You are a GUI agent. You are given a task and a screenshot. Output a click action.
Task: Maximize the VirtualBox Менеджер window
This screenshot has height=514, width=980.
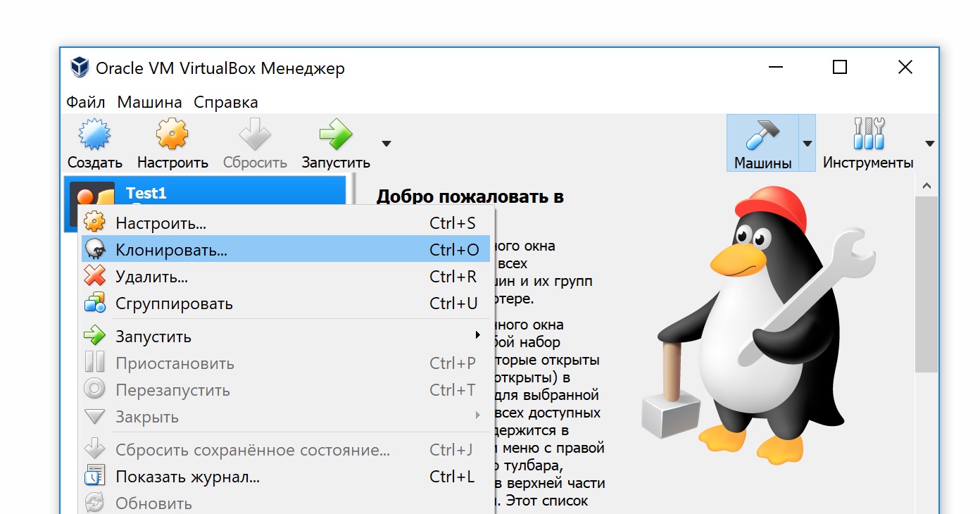point(840,67)
